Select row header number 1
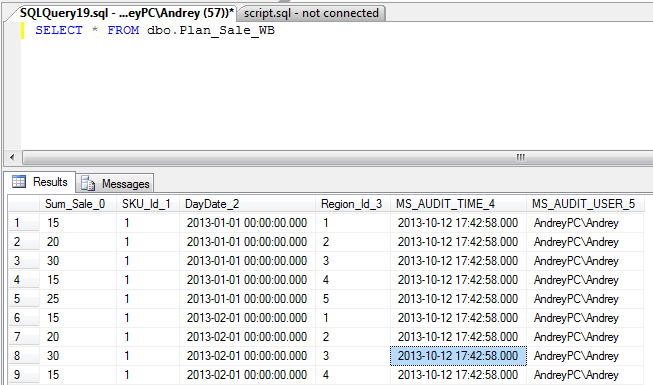The image size is (653, 385). [24, 223]
